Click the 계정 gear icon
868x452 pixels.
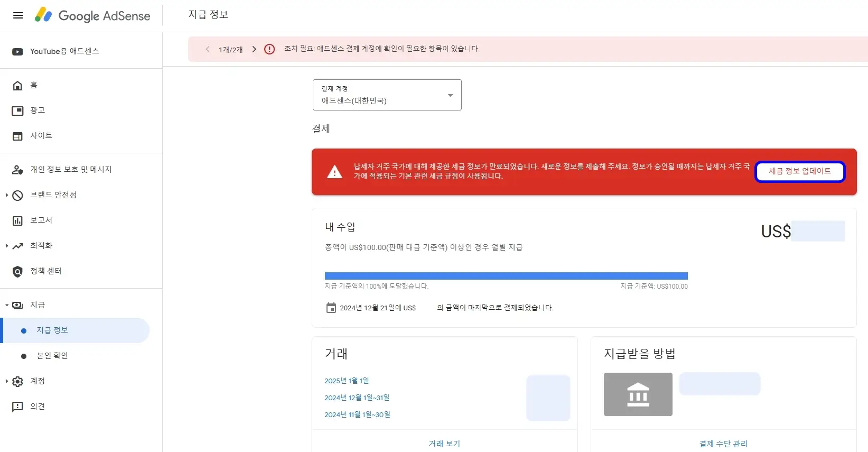click(17, 381)
